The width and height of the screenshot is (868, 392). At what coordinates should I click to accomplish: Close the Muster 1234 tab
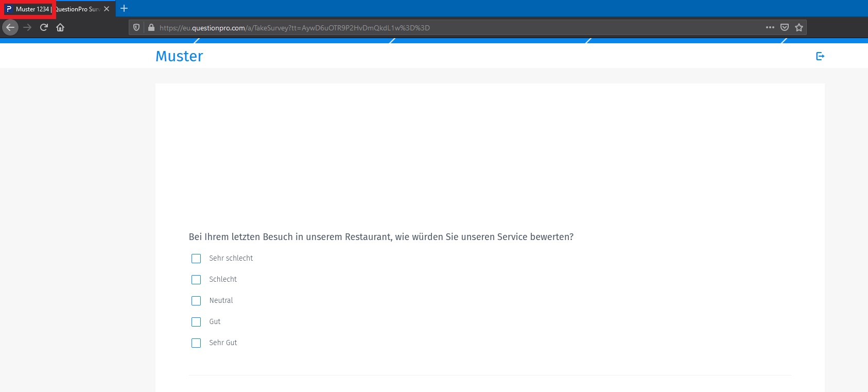pos(107,9)
